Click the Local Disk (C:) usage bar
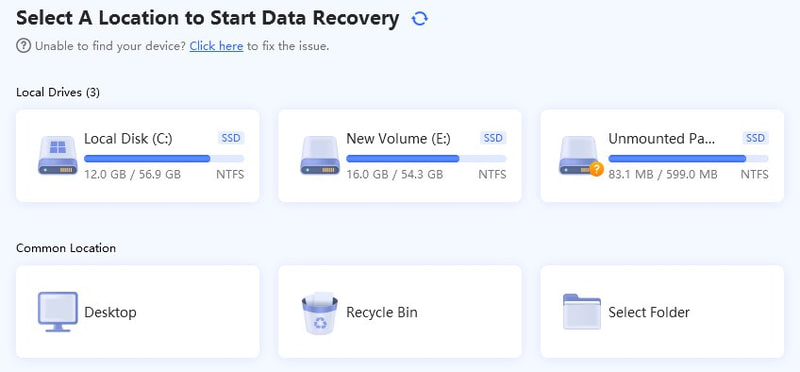This screenshot has height=372, width=800. [164, 159]
